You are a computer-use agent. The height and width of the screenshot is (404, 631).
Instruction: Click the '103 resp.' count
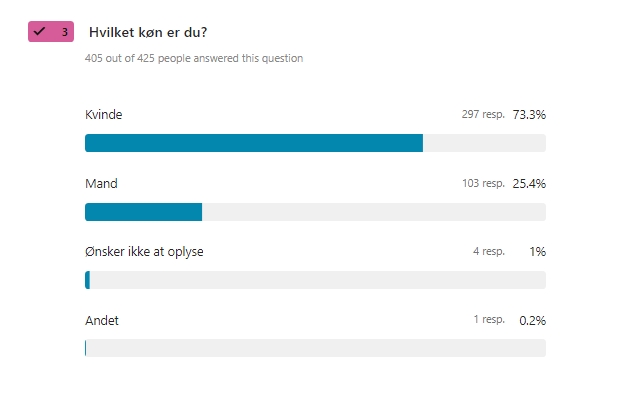pyautogui.click(x=483, y=184)
